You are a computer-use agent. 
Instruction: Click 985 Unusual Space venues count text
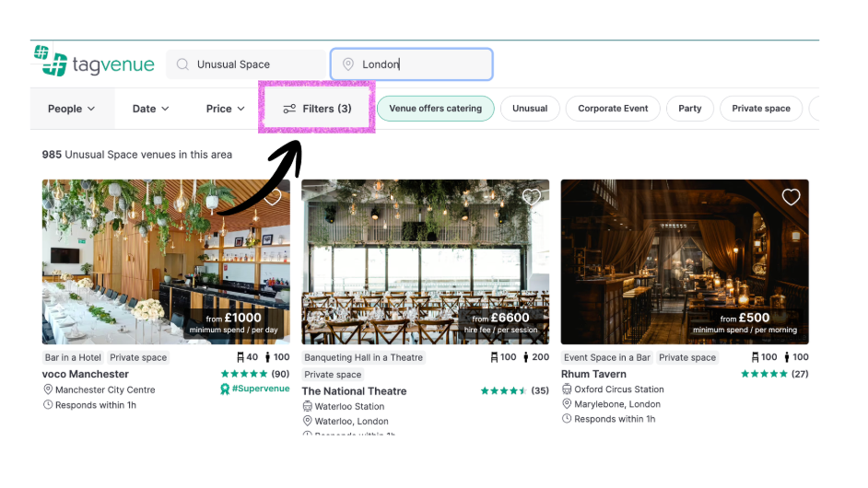137,155
